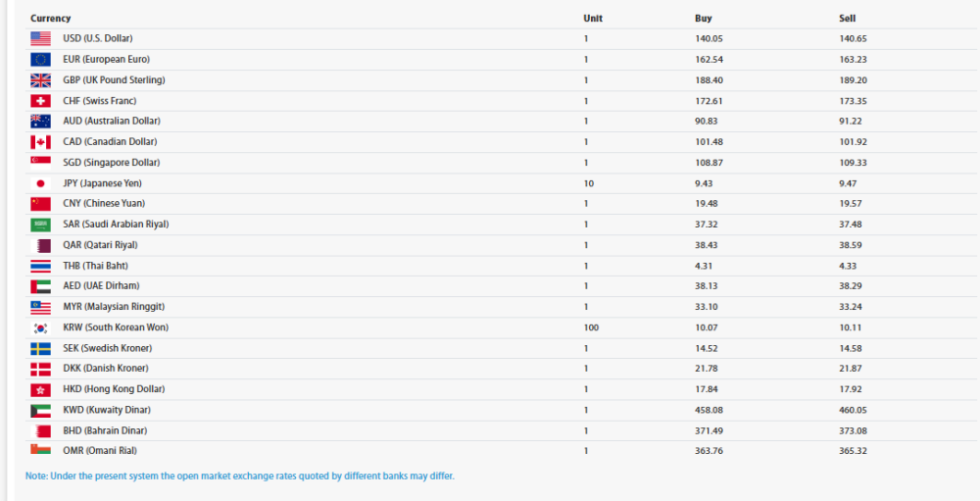Click the South Korean flag icon

[40, 327]
